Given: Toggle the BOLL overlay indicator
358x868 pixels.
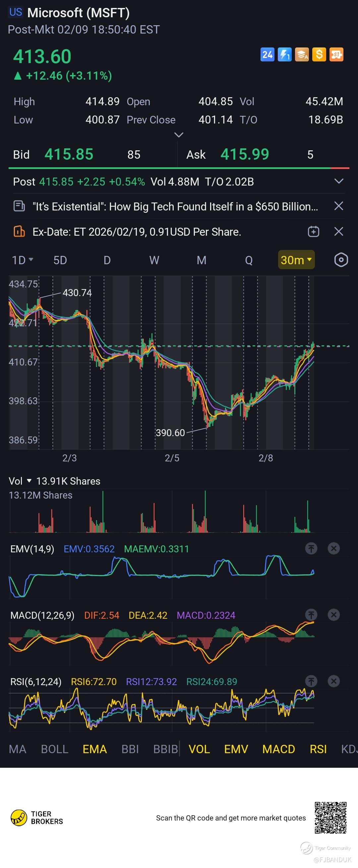Looking at the screenshot, I should (54, 749).
